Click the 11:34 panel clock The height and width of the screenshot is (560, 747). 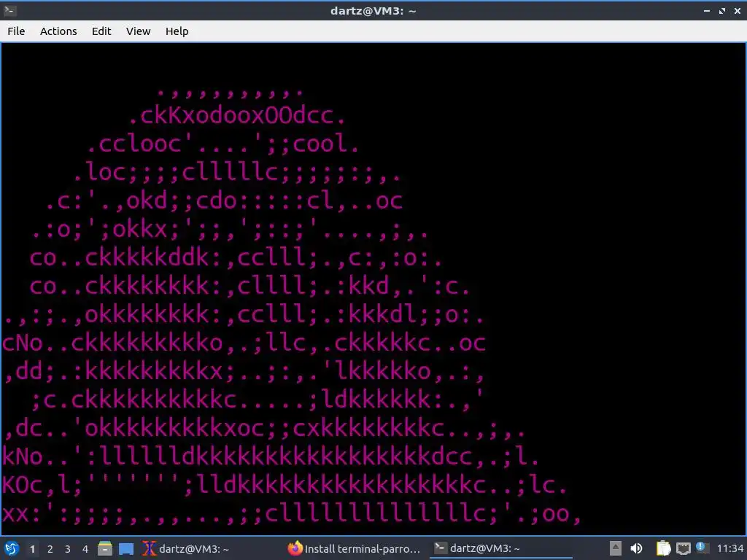(729, 548)
